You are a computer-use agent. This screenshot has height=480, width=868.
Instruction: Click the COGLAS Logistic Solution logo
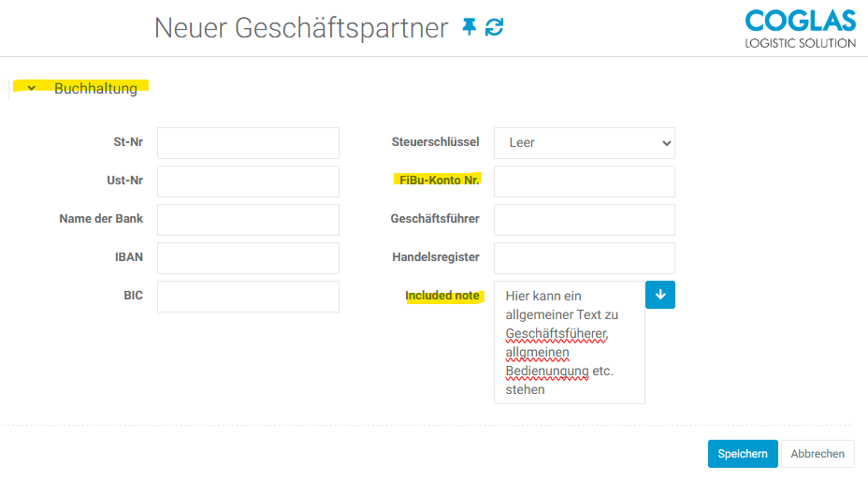click(x=800, y=29)
